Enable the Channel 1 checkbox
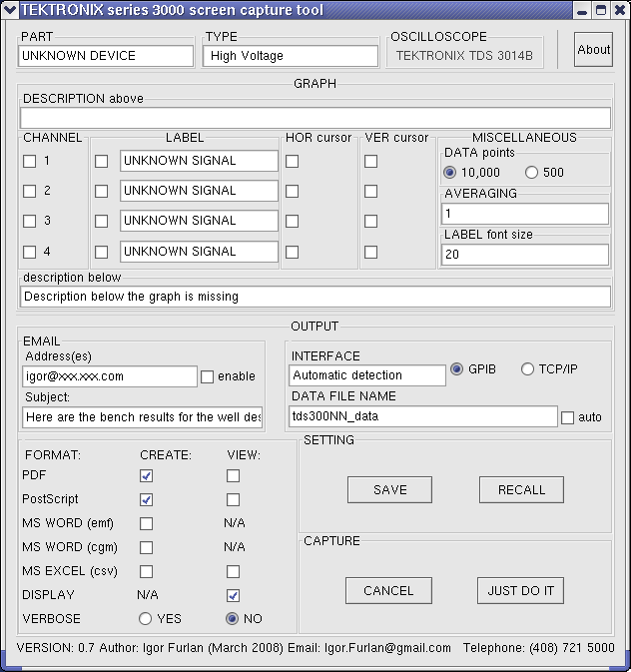The image size is (631, 672). click(x=30, y=161)
